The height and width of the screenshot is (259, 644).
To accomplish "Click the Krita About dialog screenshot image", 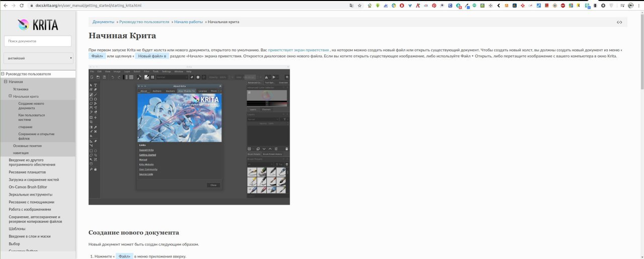I will (x=189, y=135).
